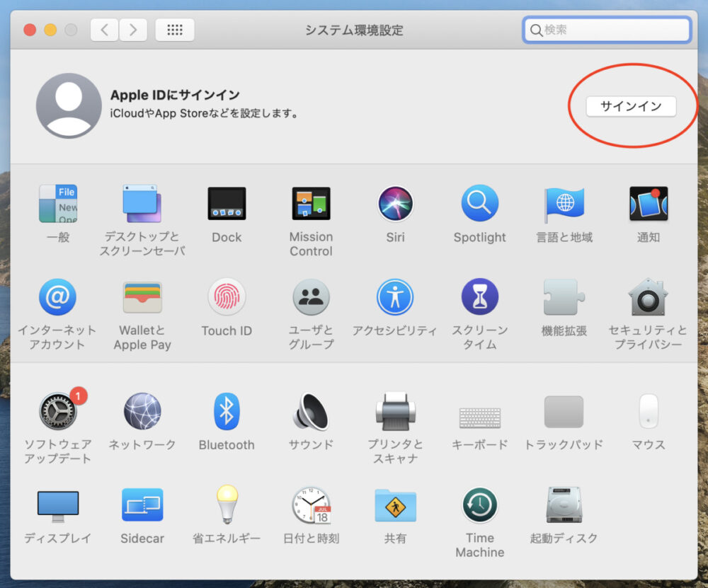Click the Apple IDにサインイン heading

point(175,95)
